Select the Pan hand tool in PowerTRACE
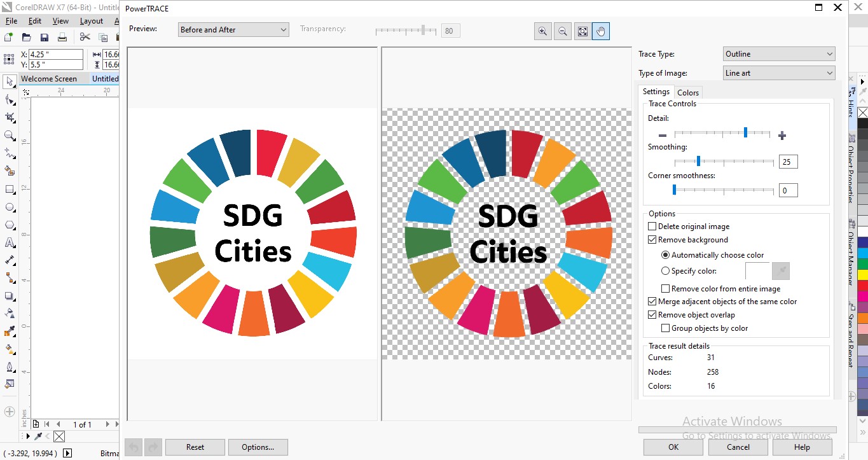This screenshot has width=868, height=460. 601,31
